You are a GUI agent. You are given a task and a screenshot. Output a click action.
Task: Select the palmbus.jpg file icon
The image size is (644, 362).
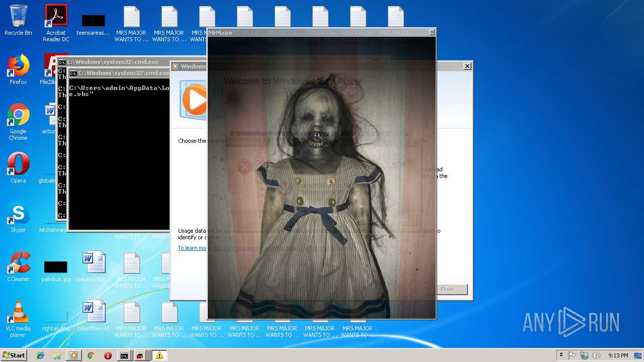[56, 270]
